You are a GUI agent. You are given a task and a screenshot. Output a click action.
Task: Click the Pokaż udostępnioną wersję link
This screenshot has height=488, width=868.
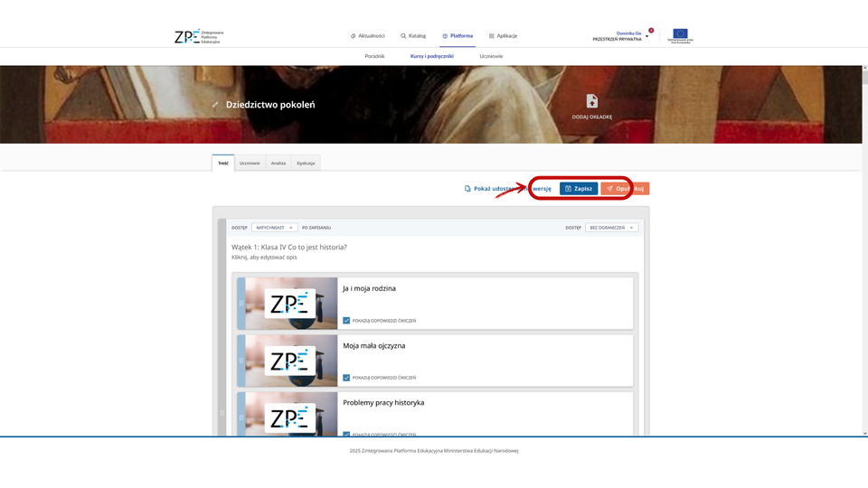point(507,189)
